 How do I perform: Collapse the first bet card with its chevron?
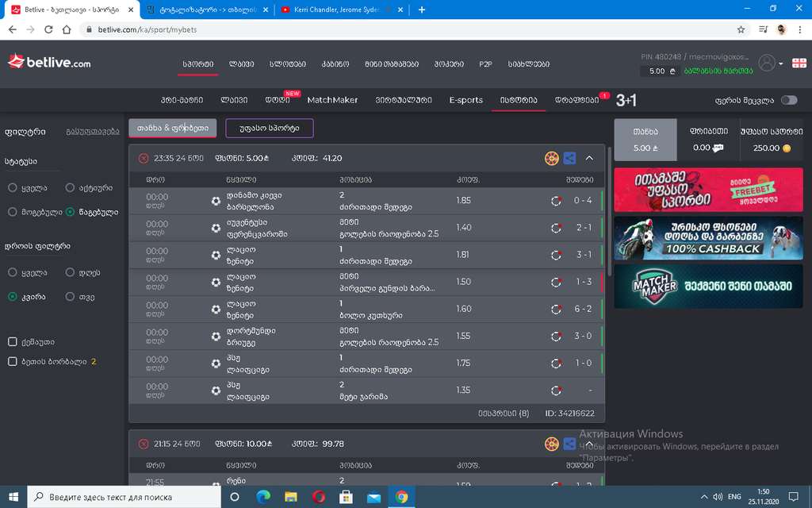pyautogui.click(x=590, y=158)
